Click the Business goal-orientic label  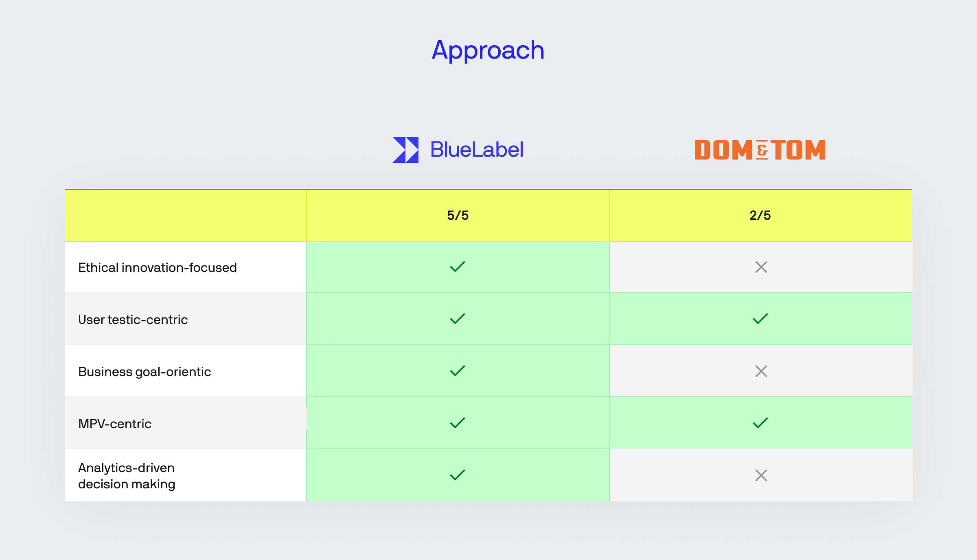click(x=145, y=372)
